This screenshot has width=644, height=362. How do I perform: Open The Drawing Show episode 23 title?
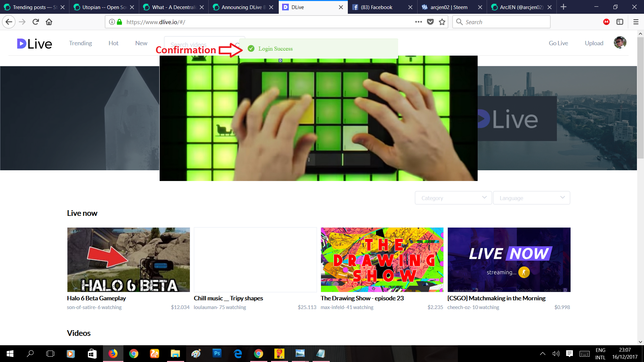pyautogui.click(x=362, y=298)
